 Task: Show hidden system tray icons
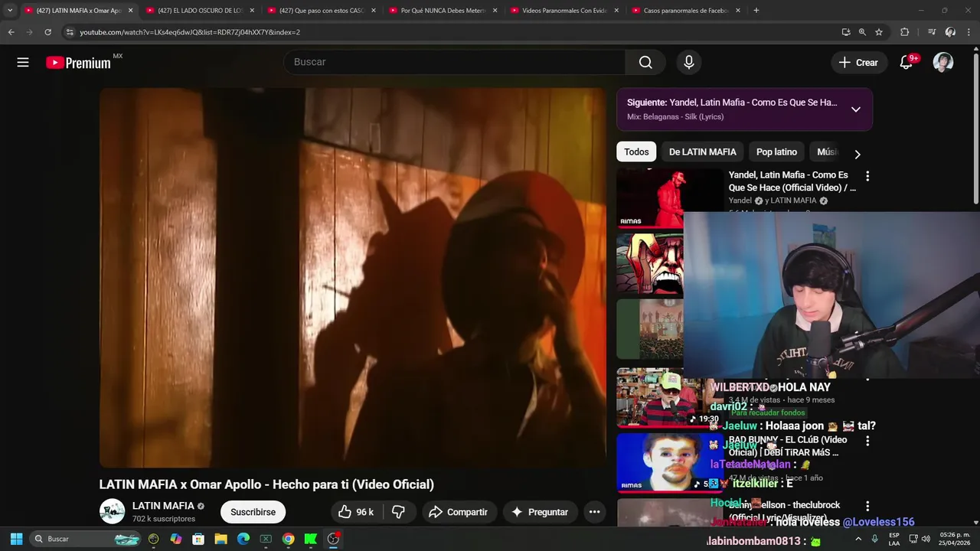(857, 539)
